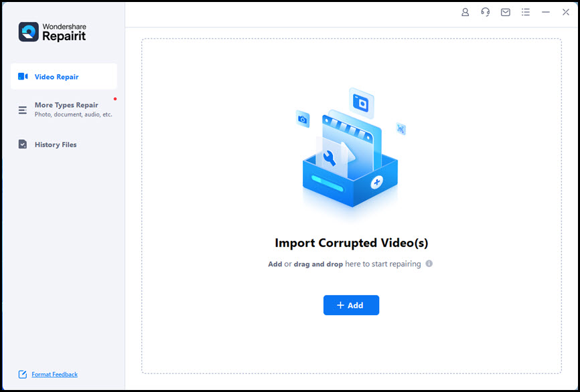This screenshot has width=580, height=392.
Task: Click the History Files checkmark icon
Action: coord(23,144)
